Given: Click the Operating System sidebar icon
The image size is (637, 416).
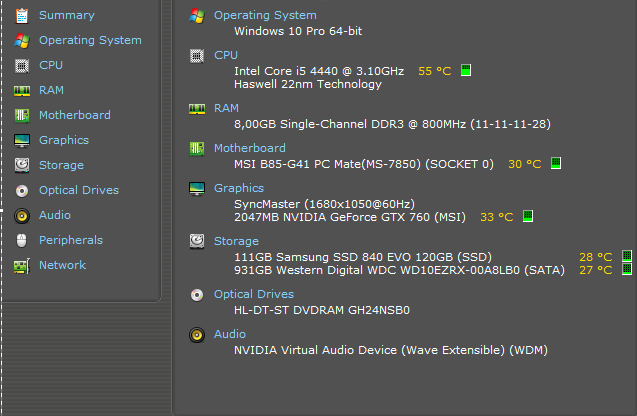Looking at the screenshot, I should coord(21,41).
